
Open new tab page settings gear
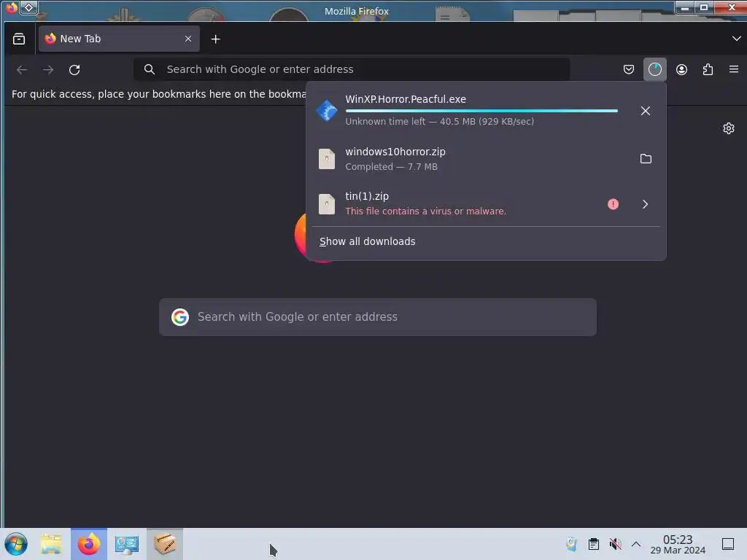point(729,128)
